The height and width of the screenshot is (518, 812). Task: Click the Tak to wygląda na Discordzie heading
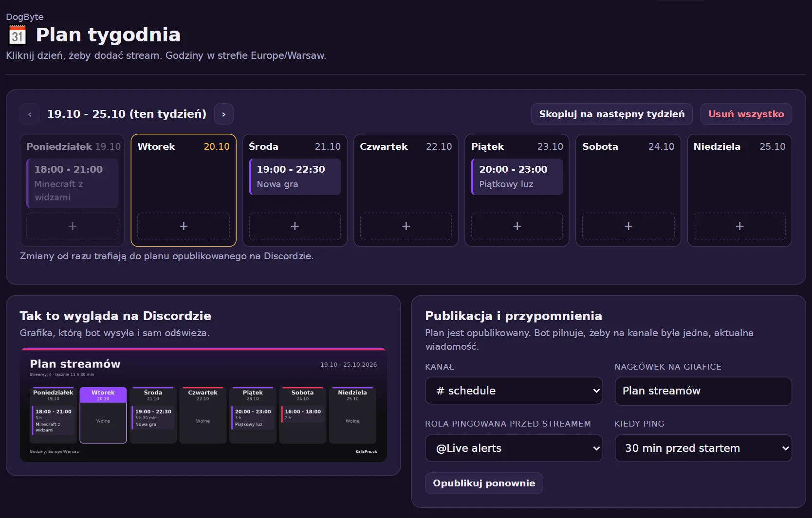point(115,316)
